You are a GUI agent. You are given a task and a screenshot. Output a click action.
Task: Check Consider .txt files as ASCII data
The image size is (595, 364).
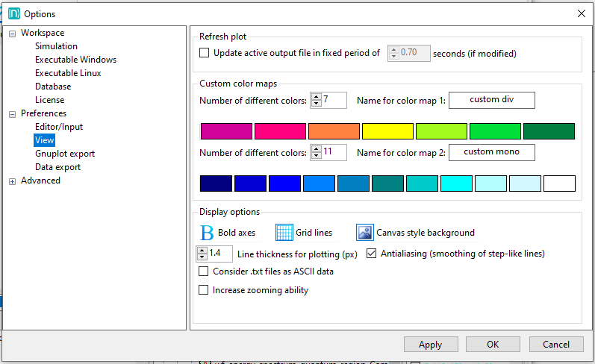[x=205, y=272]
